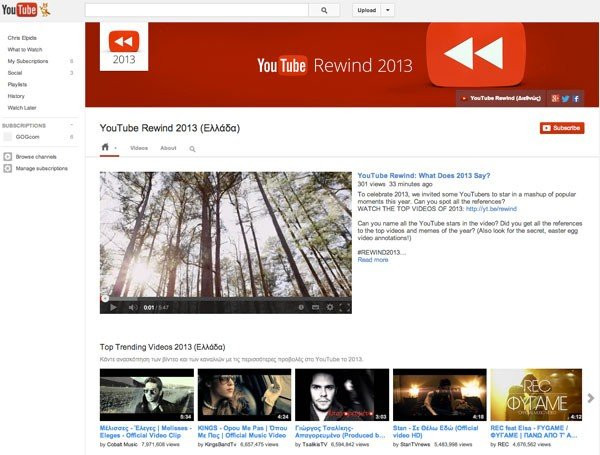Expand the Home tab dropdown arrow
Screen dimensions: 600x455
click(x=115, y=148)
